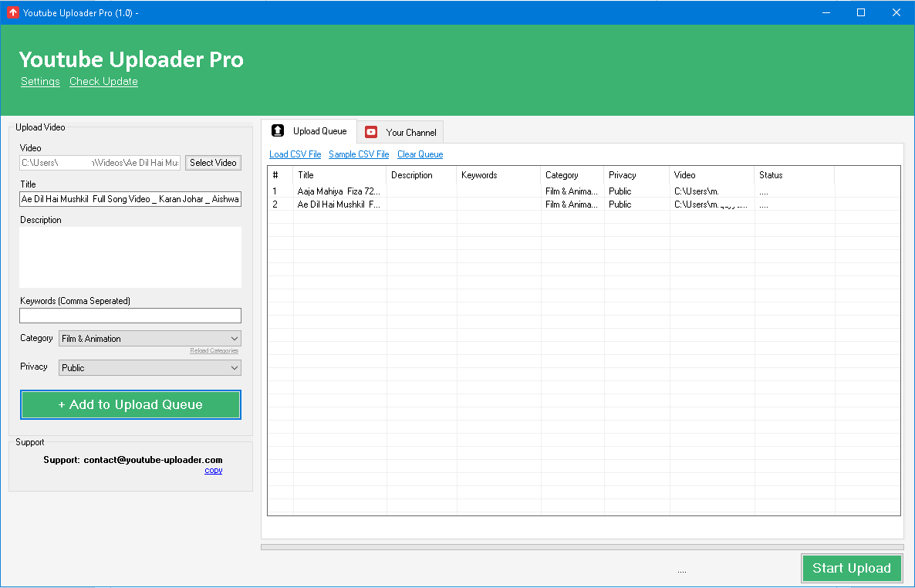Select queue row Ae Dil Hai Mushkil
This screenshot has width=915, height=588.
tap(583, 204)
